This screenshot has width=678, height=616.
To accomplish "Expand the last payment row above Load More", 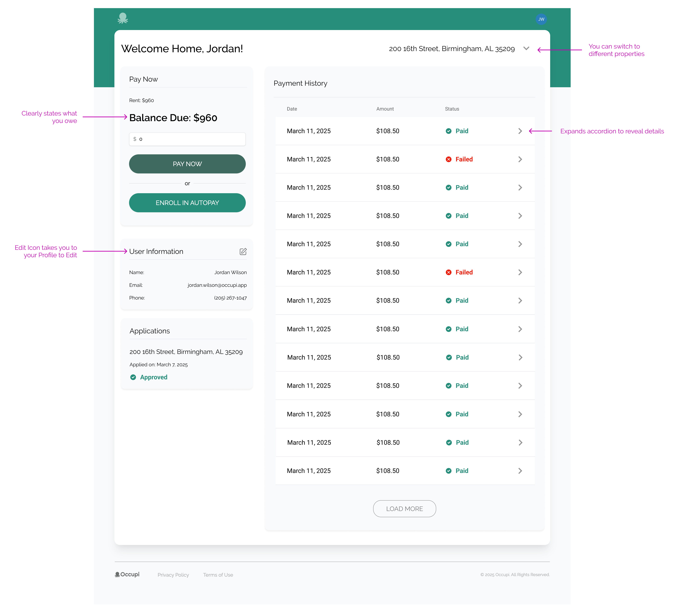I will click(520, 471).
